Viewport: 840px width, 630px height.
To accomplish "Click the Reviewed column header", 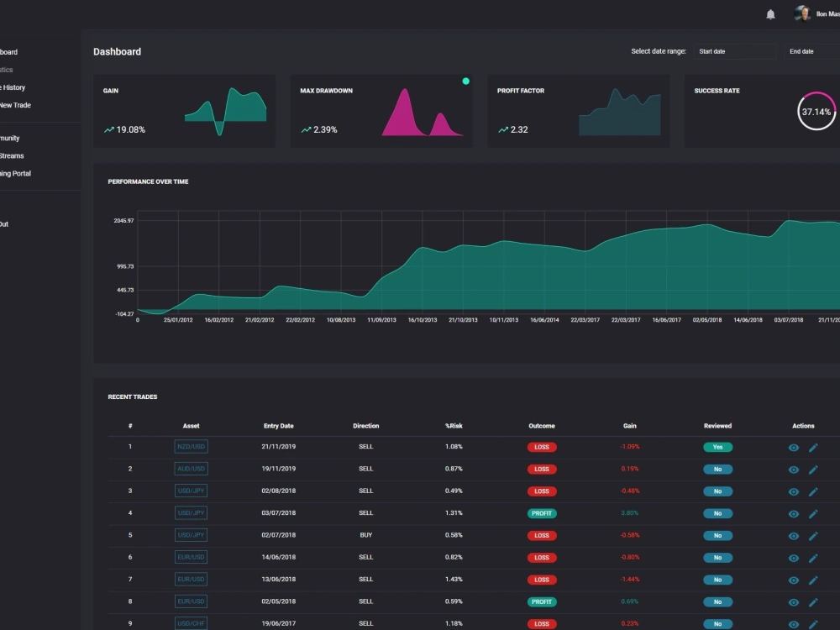I will [717, 426].
